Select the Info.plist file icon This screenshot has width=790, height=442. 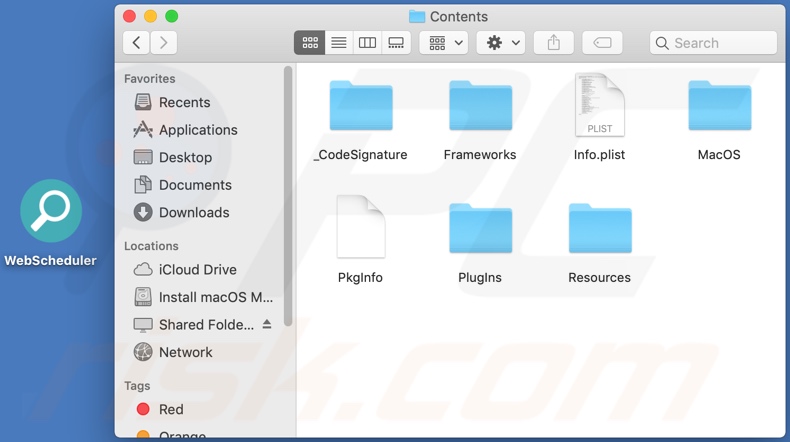click(x=600, y=105)
